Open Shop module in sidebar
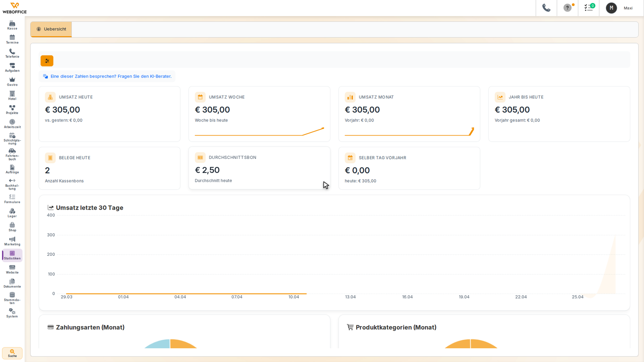 (12, 227)
